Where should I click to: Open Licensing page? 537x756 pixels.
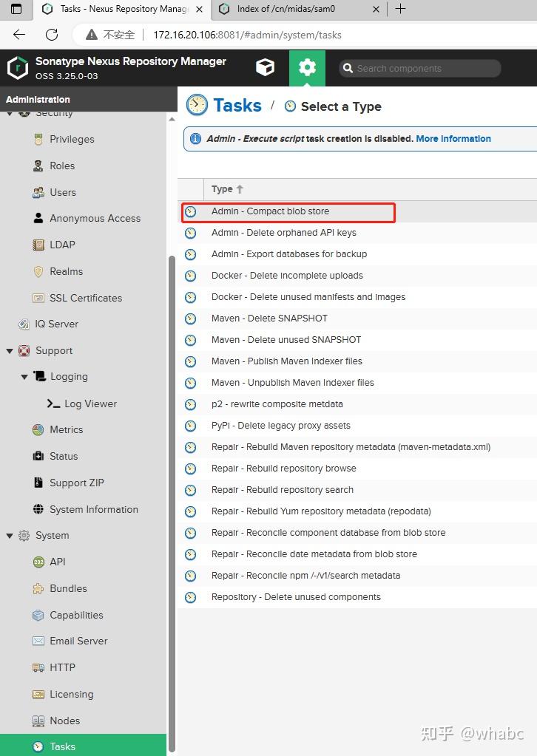72,694
